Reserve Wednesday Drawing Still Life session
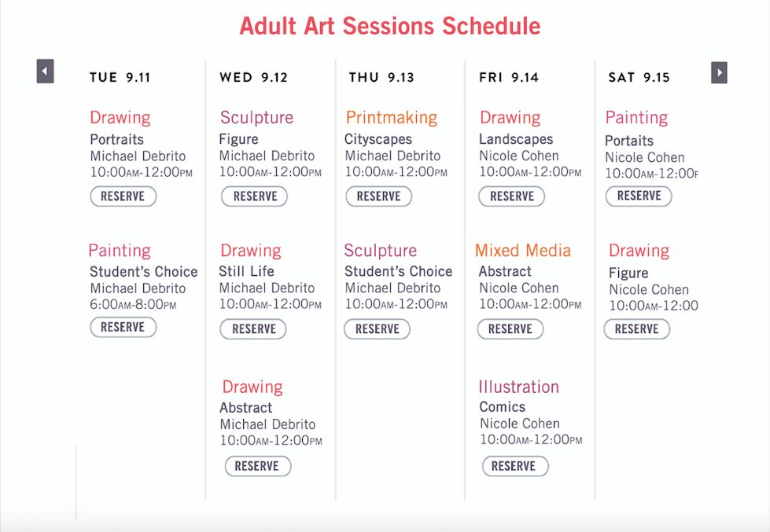This screenshot has height=532, width=770. click(x=253, y=328)
